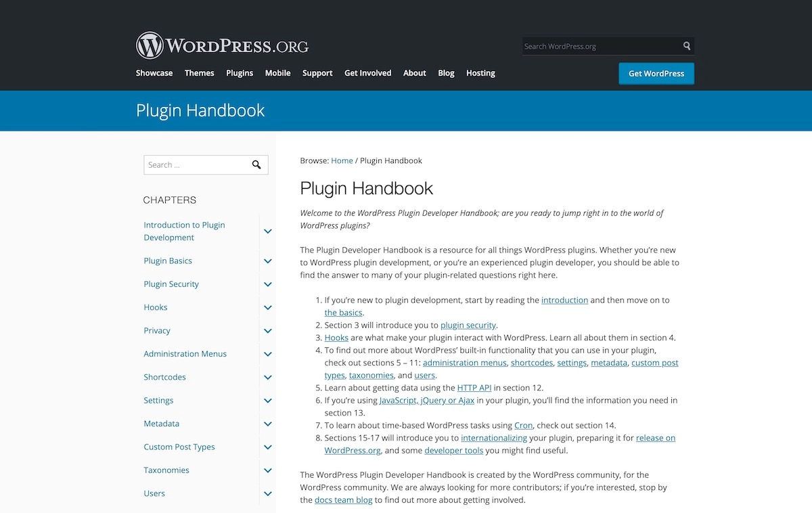Follow the taxonomies link in article

[x=371, y=376]
